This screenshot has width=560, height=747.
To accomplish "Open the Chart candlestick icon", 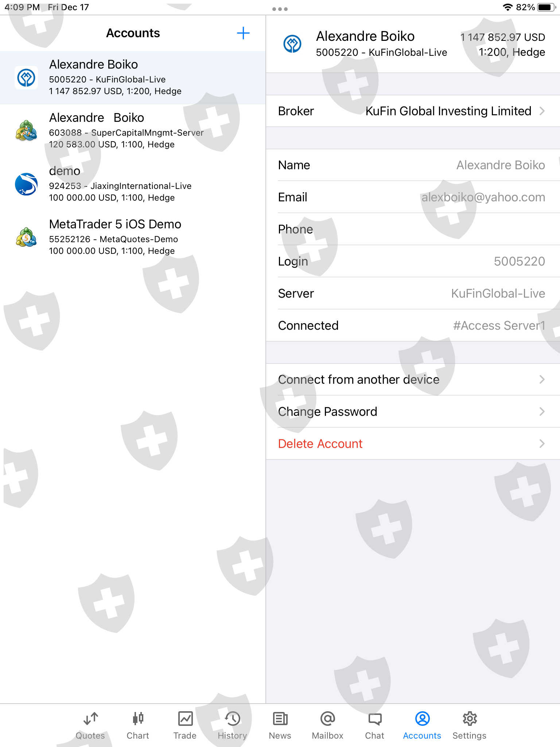I will point(138,719).
